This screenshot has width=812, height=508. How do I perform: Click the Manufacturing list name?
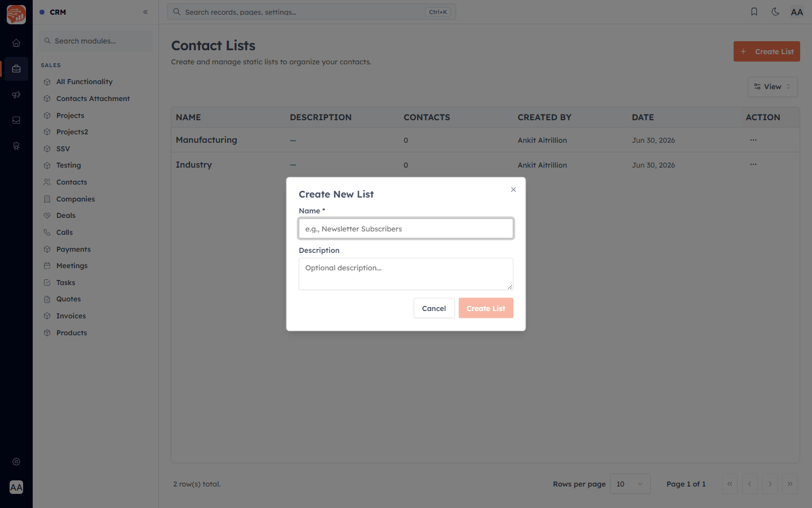point(206,140)
